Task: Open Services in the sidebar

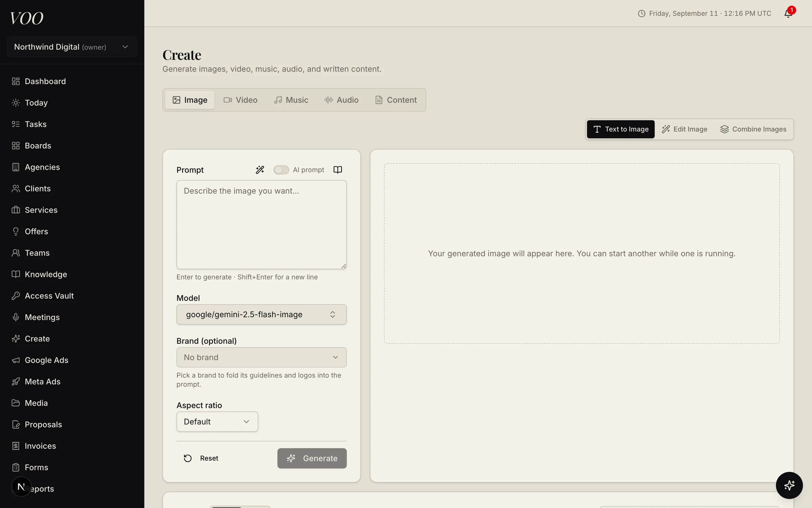Action: 72,210
